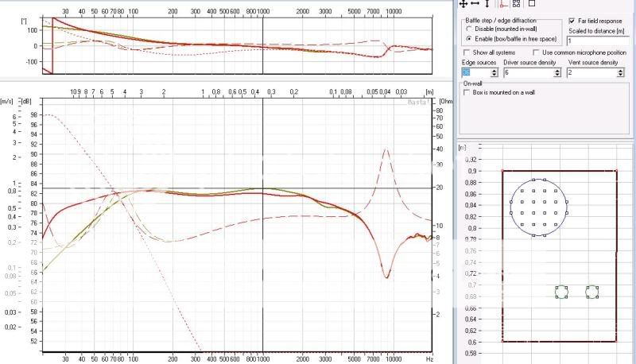This screenshot has height=364, width=636.
Task: Select the four-way move arrows tool
Action: [463, 4]
